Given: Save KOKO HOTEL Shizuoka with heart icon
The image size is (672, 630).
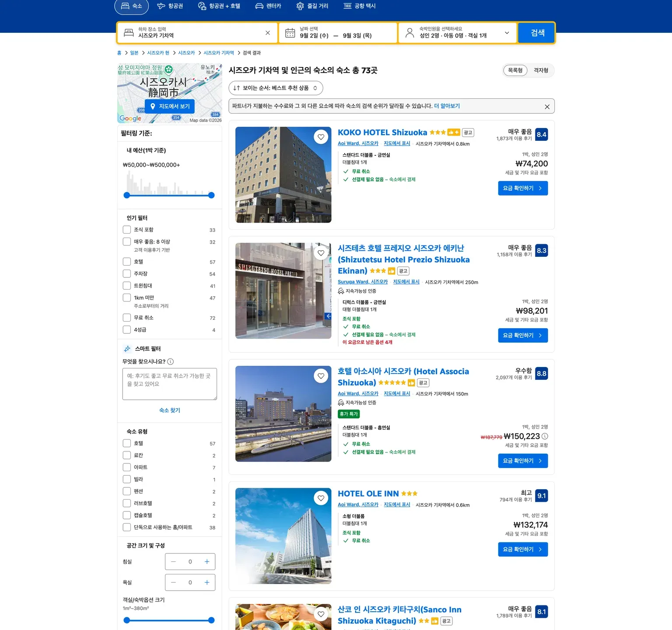Looking at the screenshot, I should click(x=321, y=137).
